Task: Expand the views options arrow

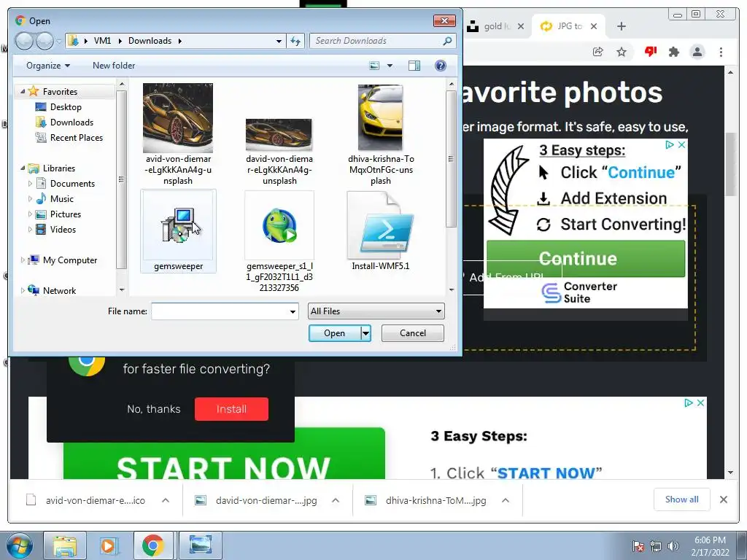Action: pos(390,66)
